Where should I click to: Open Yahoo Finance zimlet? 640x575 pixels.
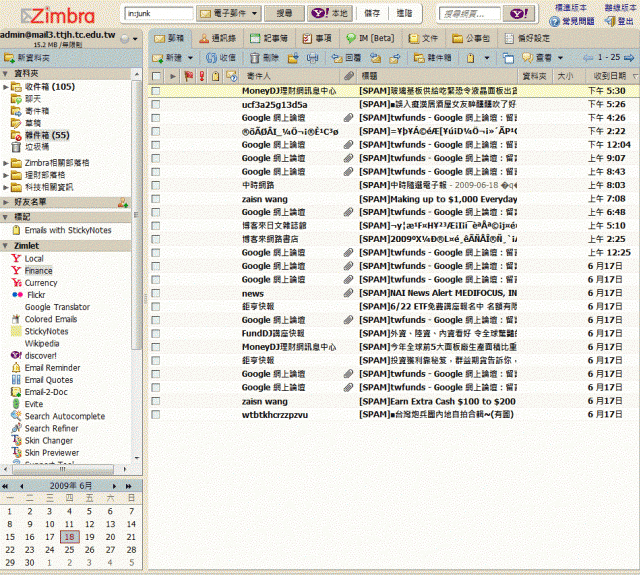[x=32, y=271]
